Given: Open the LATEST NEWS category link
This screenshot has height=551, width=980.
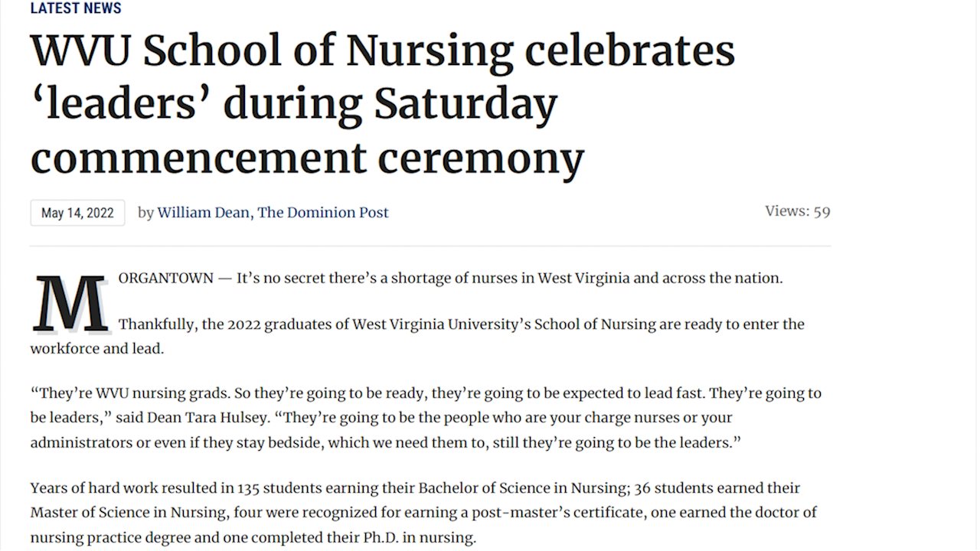Looking at the screenshot, I should point(76,8).
